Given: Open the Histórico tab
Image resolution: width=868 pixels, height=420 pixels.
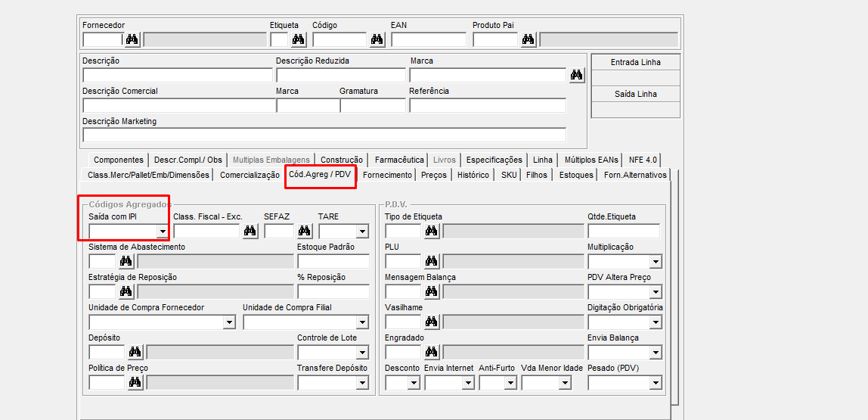Looking at the screenshot, I should point(473,175).
